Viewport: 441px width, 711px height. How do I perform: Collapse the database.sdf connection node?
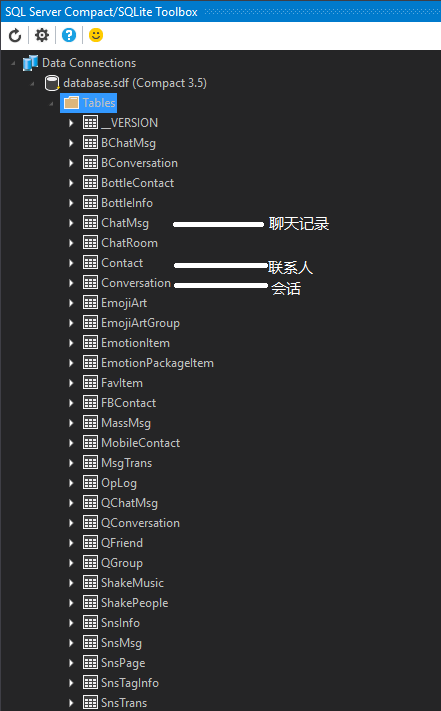click(x=32, y=84)
